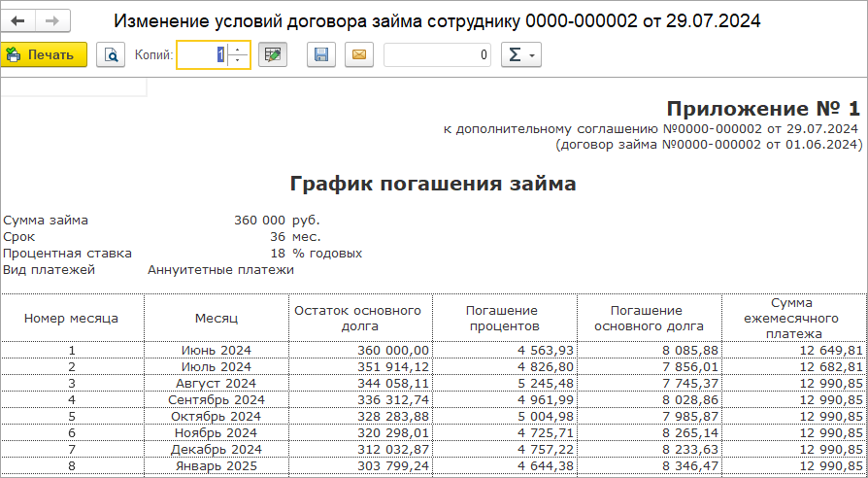Click the balance cell 351 914,12

360,366
